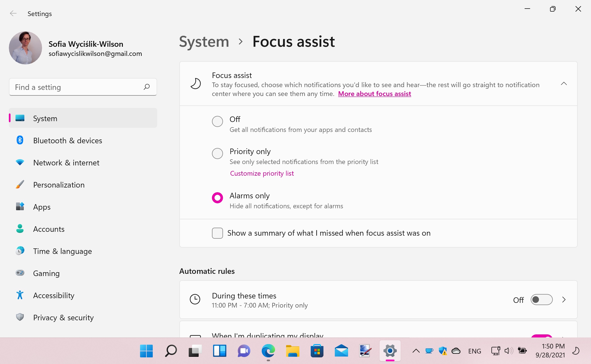591x364 pixels.
Task: Open Widgets from taskbar
Action: click(x=219, y=351)
